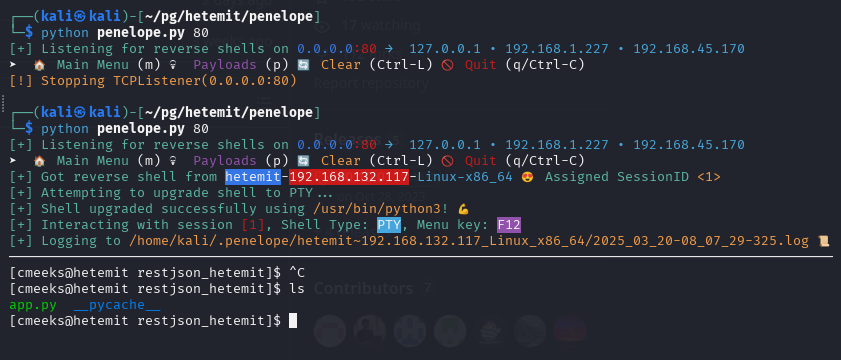Click the orange penelope .log file path
Viewport: 841px width, 360px height.
(469, 241)
